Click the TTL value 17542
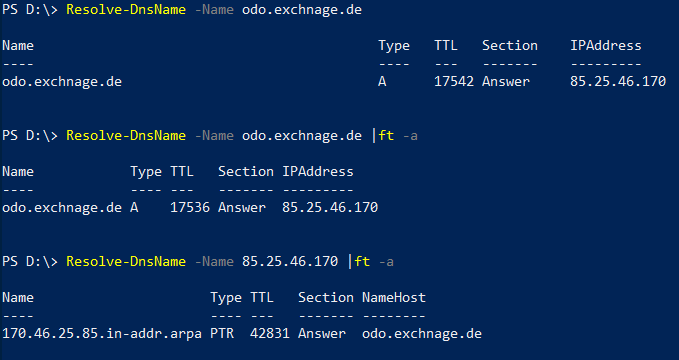This screenshot has width=679, height=360. coord(454,81)
